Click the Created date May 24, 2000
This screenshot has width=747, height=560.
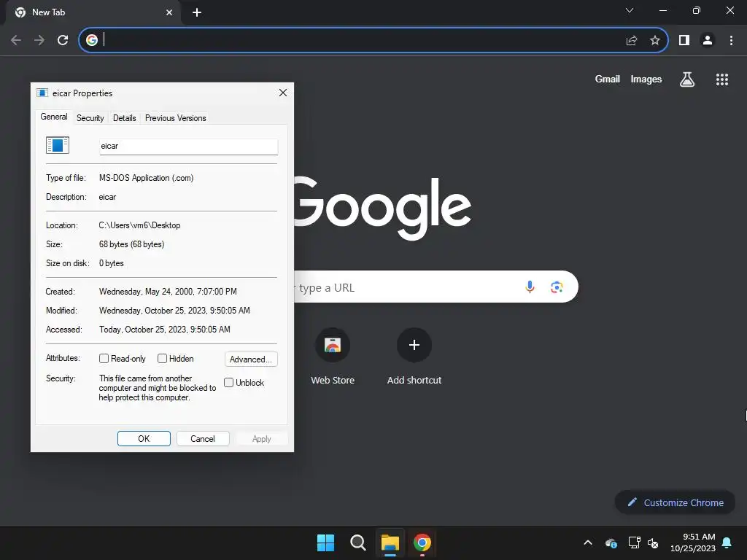tap(168, 292)
